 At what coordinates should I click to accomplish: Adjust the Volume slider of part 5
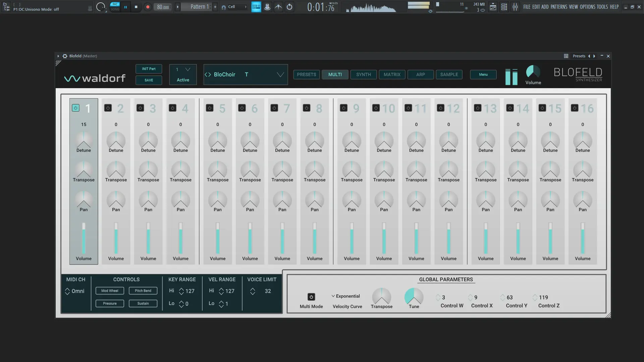[x=218, y=238]
